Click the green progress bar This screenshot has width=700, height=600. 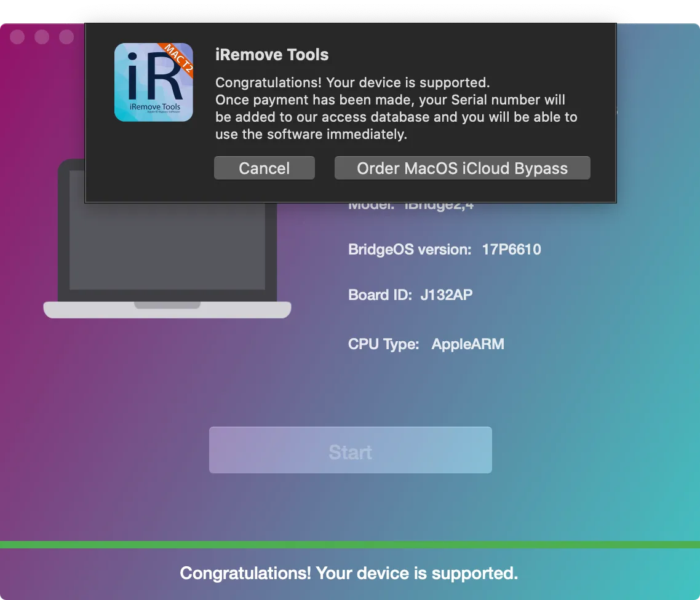coord(350,545)
